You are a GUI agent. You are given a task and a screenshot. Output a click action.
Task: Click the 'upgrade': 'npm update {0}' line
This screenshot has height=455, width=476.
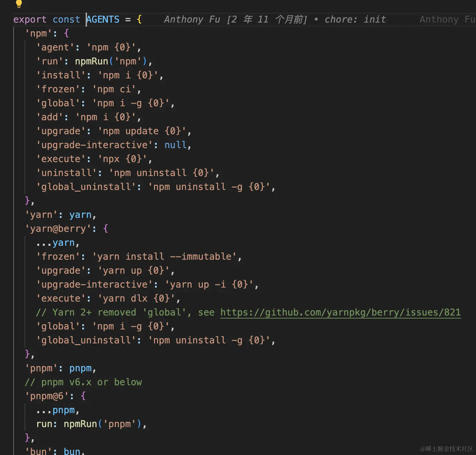pos(114,131)
